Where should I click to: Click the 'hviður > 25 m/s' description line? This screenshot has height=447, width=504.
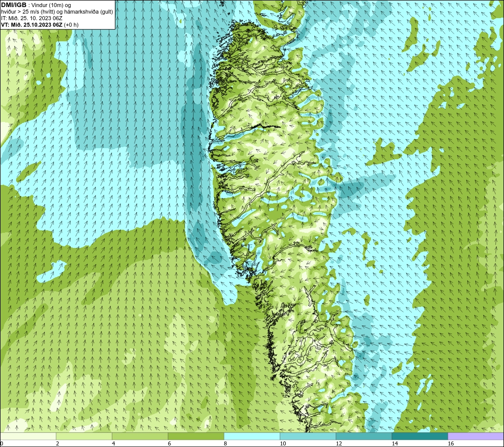(57, 12)
